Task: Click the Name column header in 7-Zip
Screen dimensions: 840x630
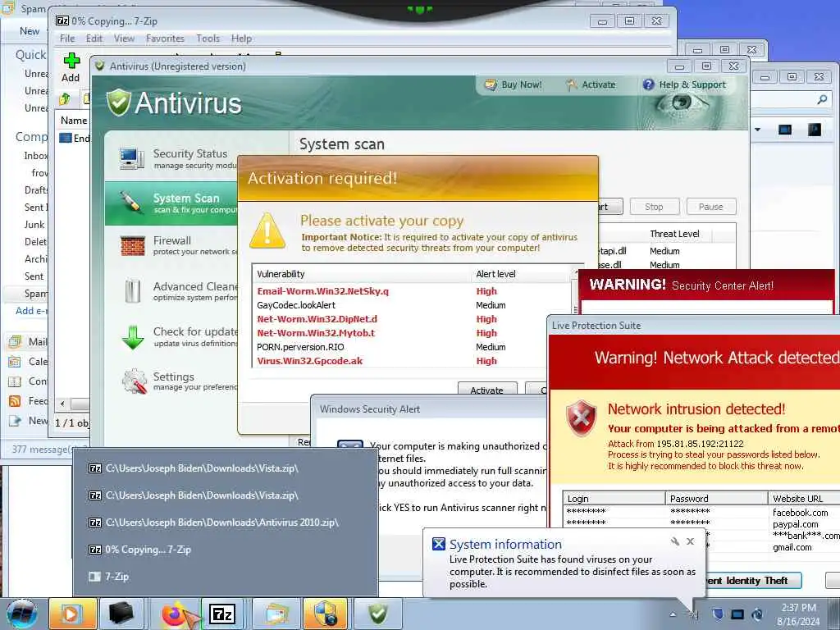Action: pos(74,121)
